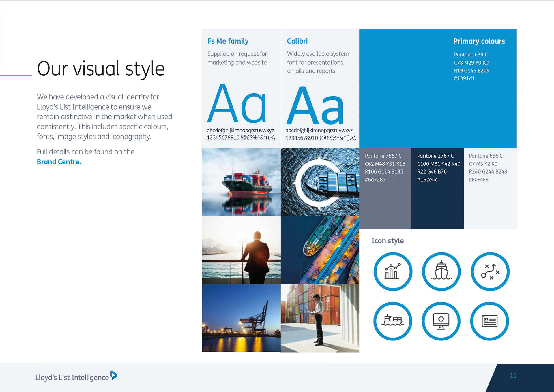554x392 pixels.
Task: Open the aerial colorful tanker deck photo
Action: [320, 250]
